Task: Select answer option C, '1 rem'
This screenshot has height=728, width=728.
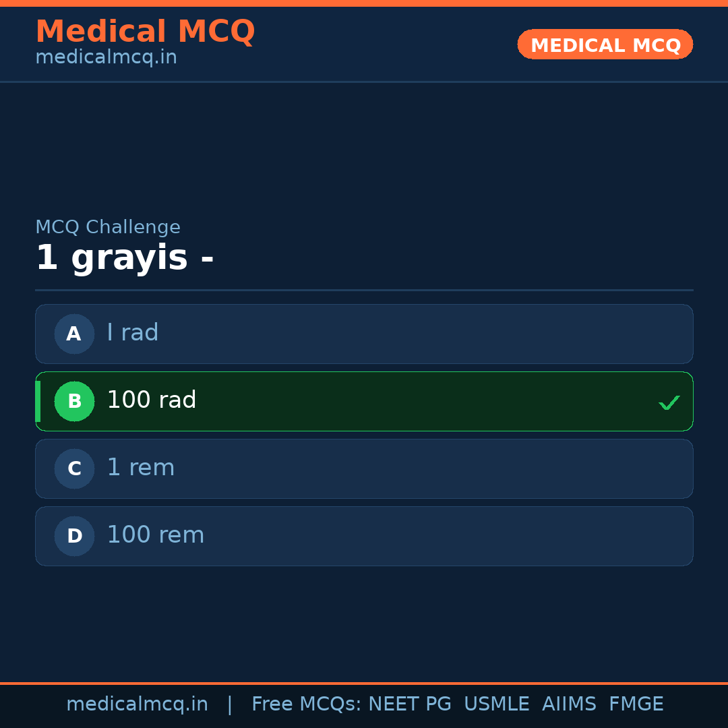Action: click(x=364, y=468)
